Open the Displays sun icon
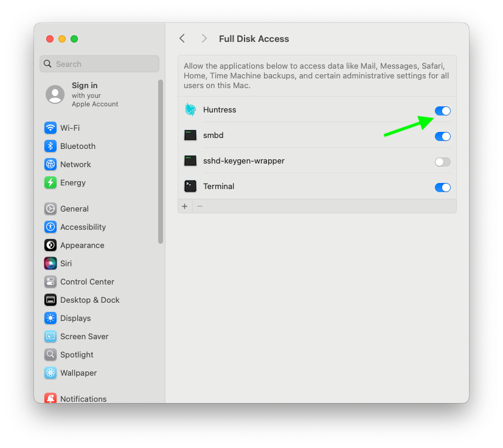The height and width of the screenshot is (448, 503). pyautogui.click(x=50, y=319)
